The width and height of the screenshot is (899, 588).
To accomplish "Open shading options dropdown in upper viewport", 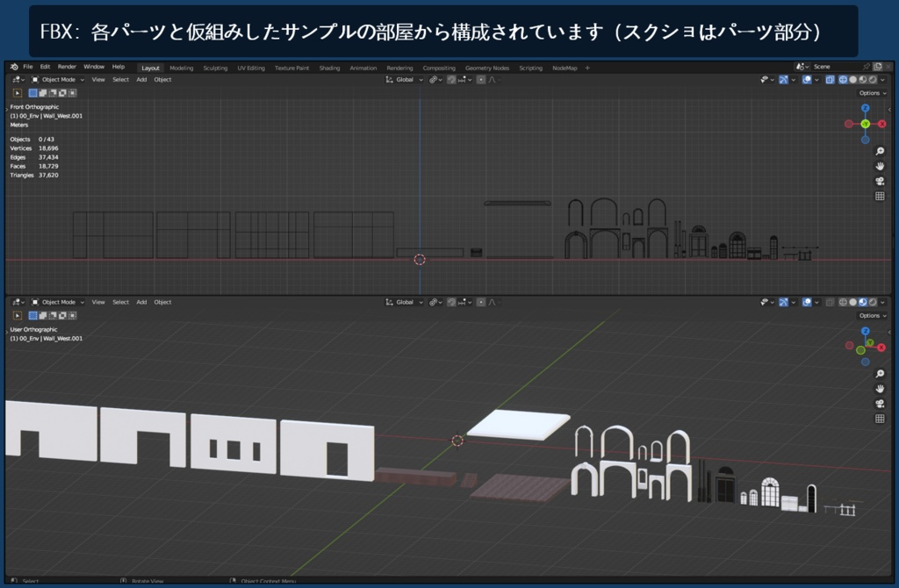I will (x=883, y=80).
